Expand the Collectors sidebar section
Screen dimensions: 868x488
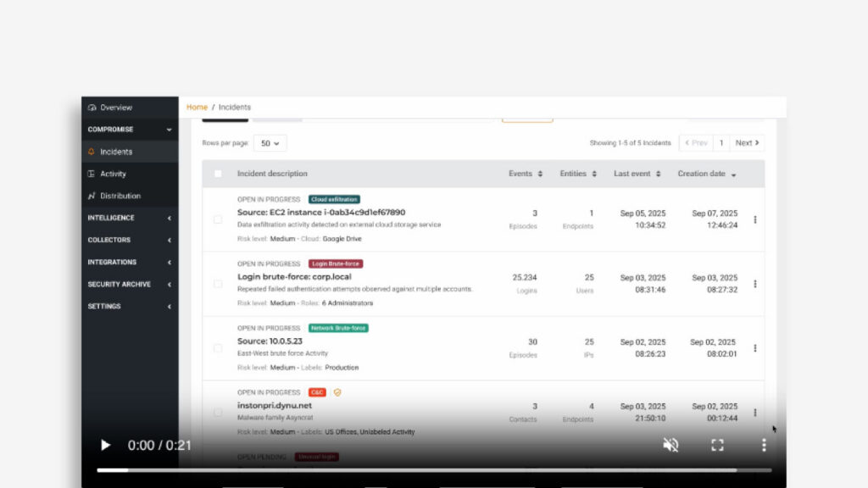point(130,240)
